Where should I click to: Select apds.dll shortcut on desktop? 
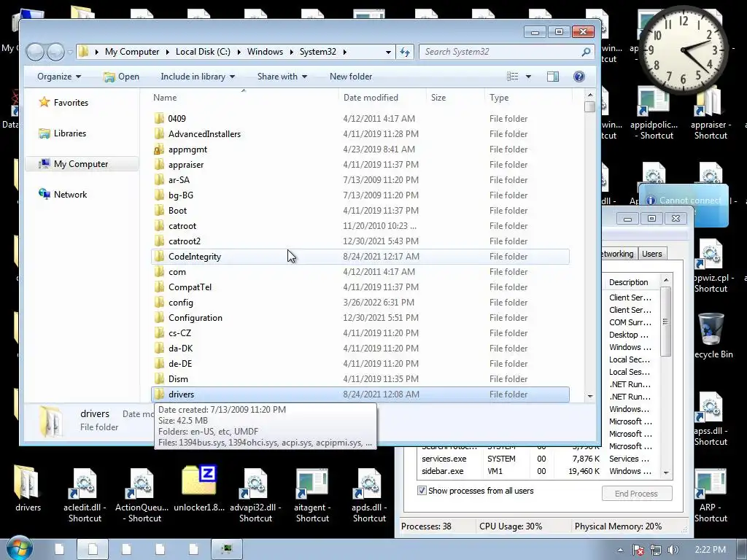pyautogui.click(x=369, y=494)
